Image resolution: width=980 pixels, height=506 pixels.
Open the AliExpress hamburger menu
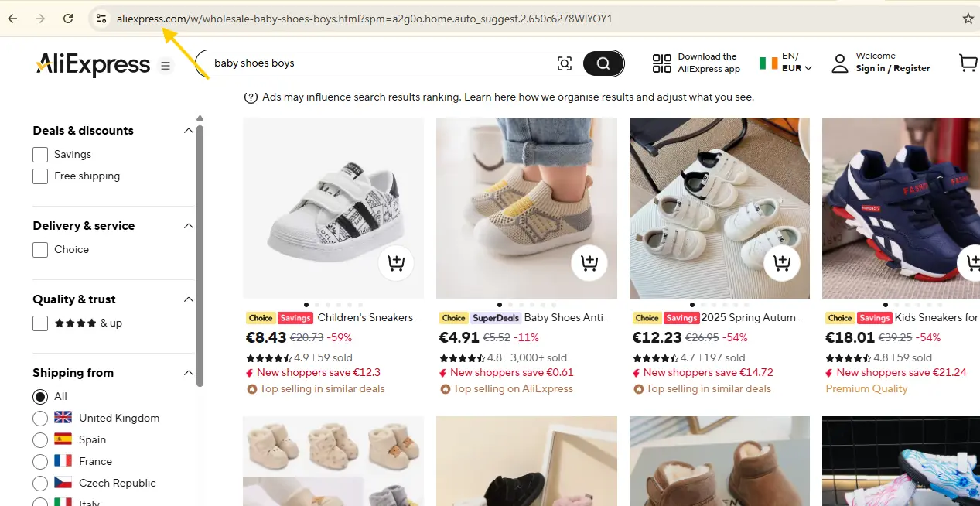[165, 65]
